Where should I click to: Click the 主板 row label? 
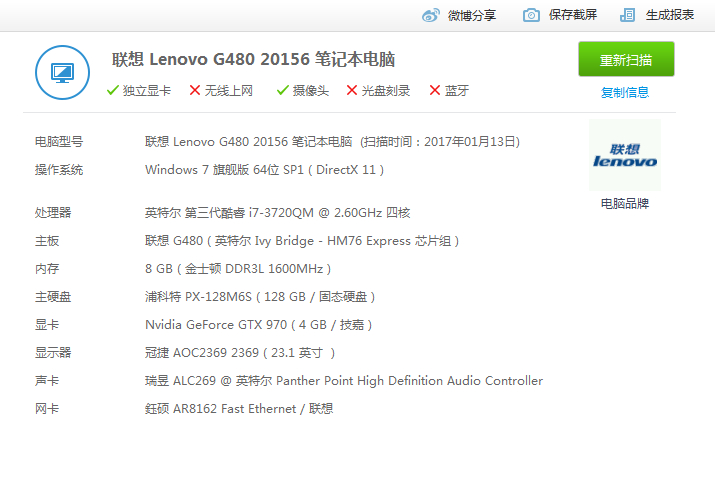[47, 241]
